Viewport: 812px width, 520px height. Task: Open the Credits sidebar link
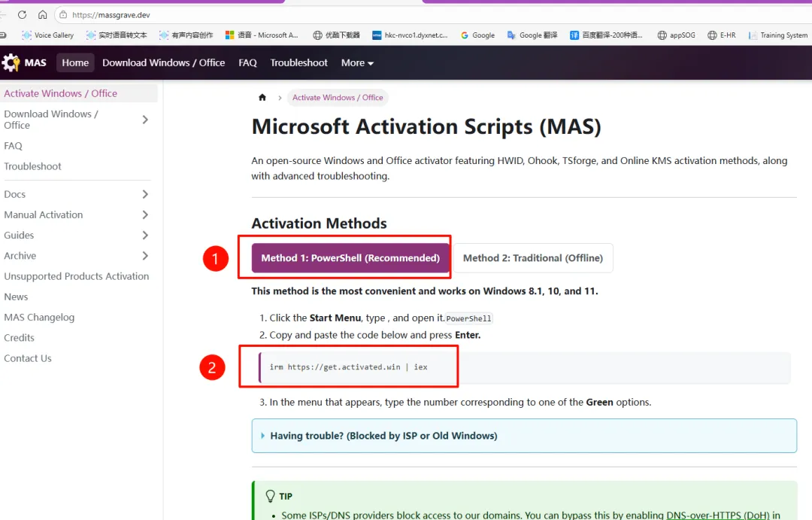point(19,338)
